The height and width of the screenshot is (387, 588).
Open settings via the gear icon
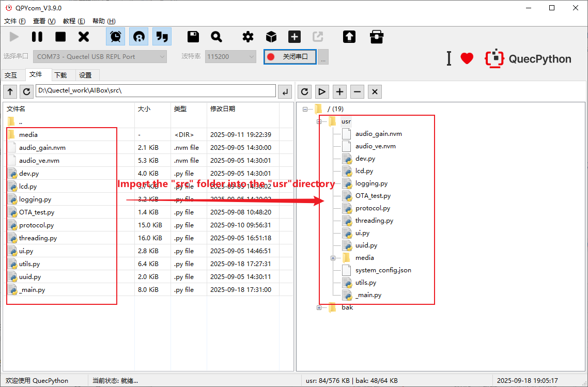coord(248,37)
